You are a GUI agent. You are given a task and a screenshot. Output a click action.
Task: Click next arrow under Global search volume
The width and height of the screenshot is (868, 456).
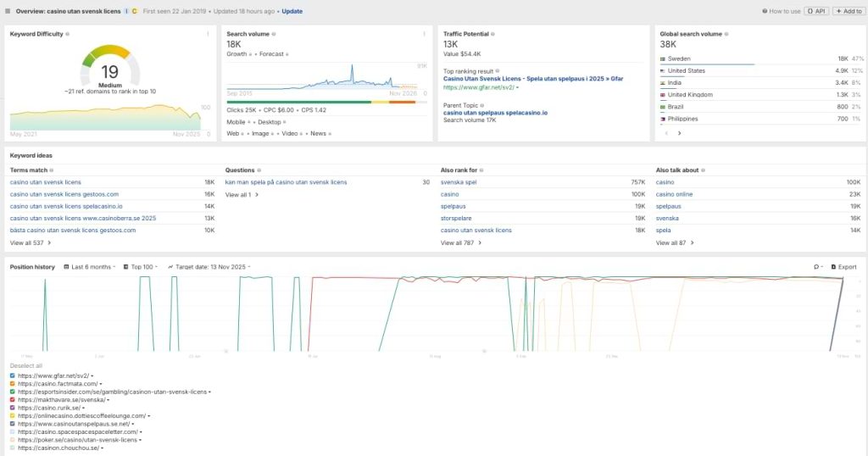(x=679, y=133)
